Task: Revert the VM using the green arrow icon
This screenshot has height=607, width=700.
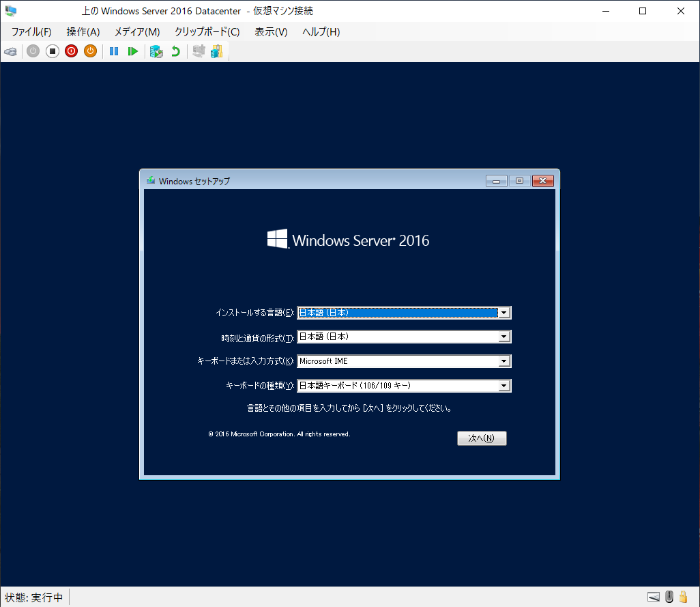Action: click(x=175, y=51)
